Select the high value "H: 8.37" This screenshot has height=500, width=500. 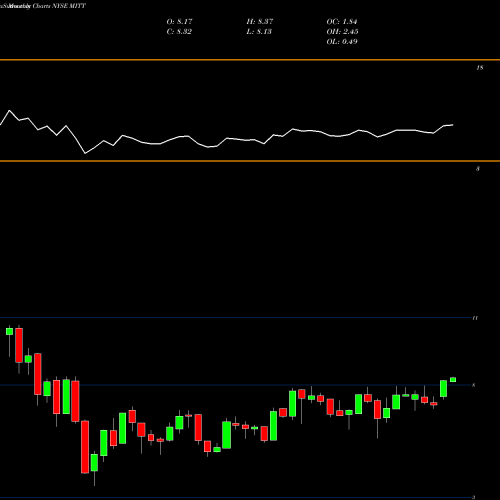pos(260,22)
